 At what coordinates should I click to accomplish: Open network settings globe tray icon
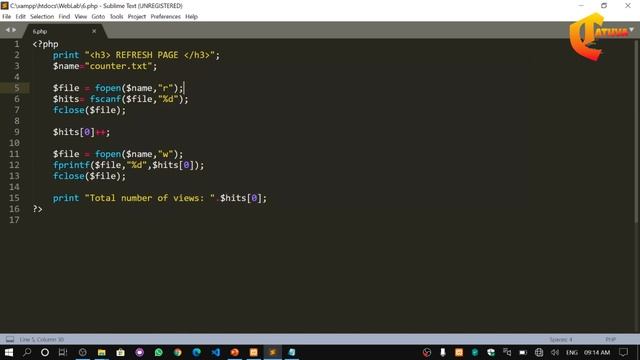539,352
